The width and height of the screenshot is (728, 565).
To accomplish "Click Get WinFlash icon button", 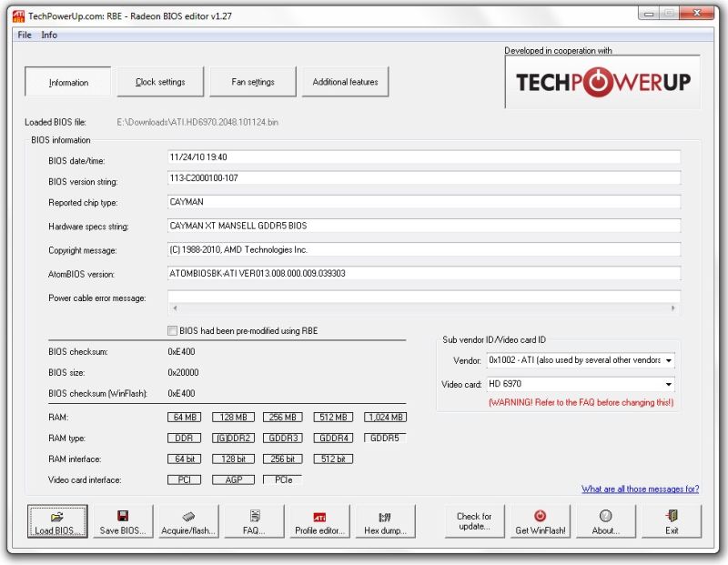I will [540, 520].
